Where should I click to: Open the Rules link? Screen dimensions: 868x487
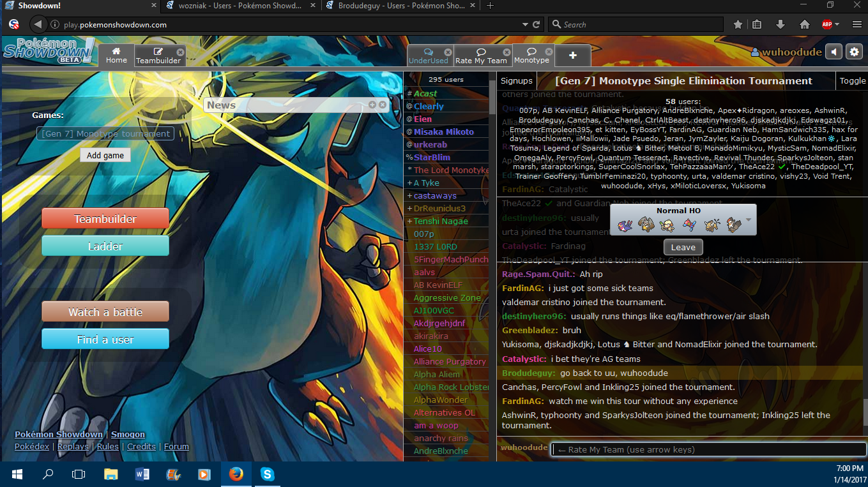pos(108,446)
